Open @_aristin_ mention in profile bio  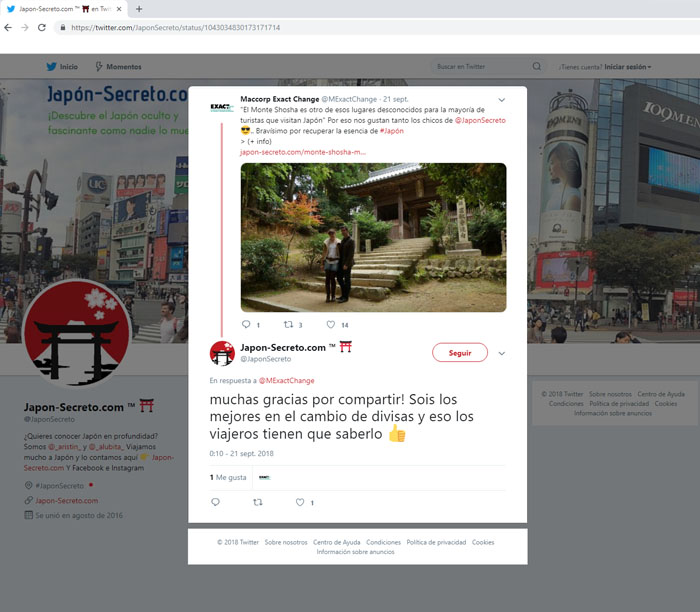click(x=64, y=447)
